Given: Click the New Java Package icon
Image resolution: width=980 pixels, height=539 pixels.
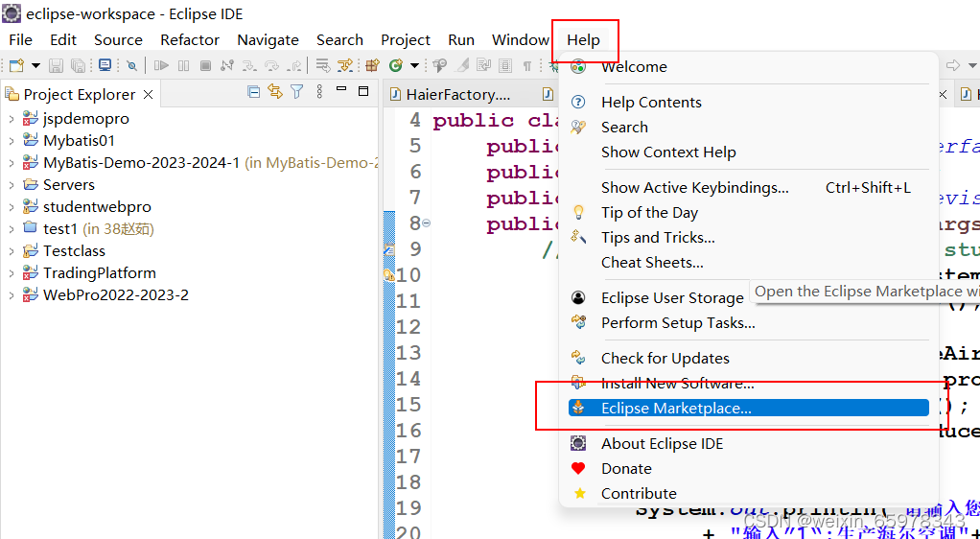Looking at the screenshot, I should (372, 65).
